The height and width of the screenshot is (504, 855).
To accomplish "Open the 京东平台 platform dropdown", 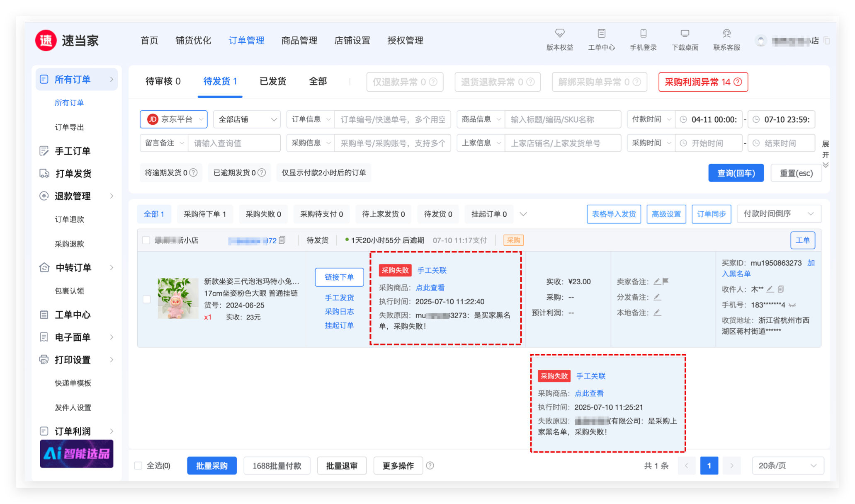I will point(174,119).
